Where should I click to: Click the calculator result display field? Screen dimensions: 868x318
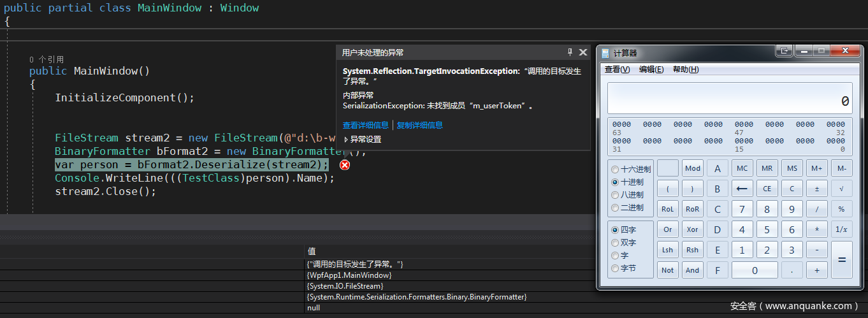(729, 99)
